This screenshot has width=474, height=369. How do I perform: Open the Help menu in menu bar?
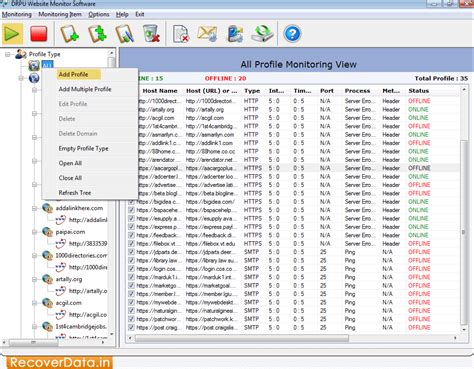point(122,14)
